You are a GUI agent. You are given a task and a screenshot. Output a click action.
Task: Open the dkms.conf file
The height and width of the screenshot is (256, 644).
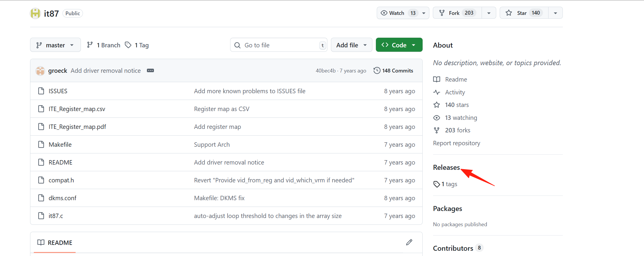click(63, 198)
